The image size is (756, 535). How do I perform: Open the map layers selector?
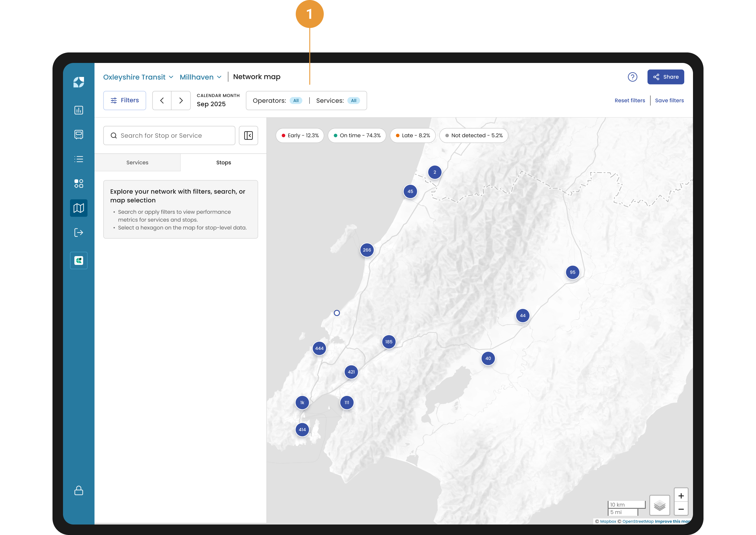(659, 505)
